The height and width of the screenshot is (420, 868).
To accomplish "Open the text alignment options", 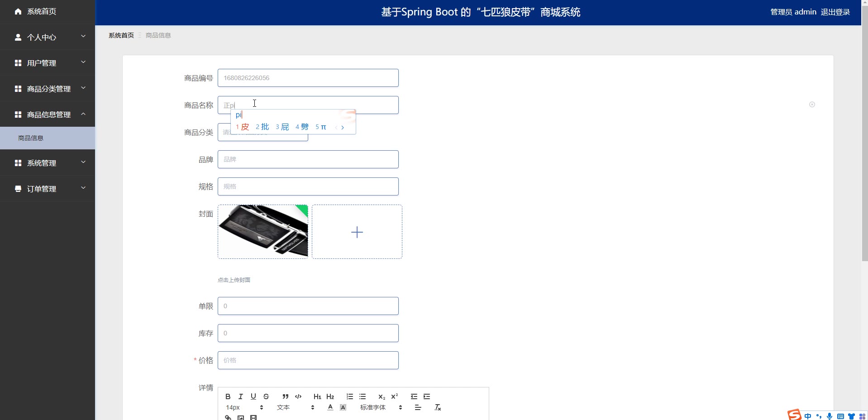I will 418,407.
